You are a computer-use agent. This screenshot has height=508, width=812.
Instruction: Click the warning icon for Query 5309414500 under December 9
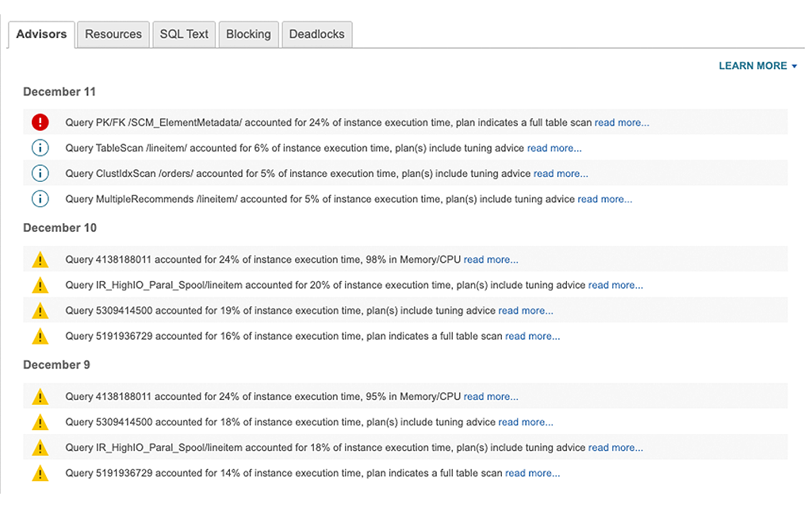[x=40, y=421]
